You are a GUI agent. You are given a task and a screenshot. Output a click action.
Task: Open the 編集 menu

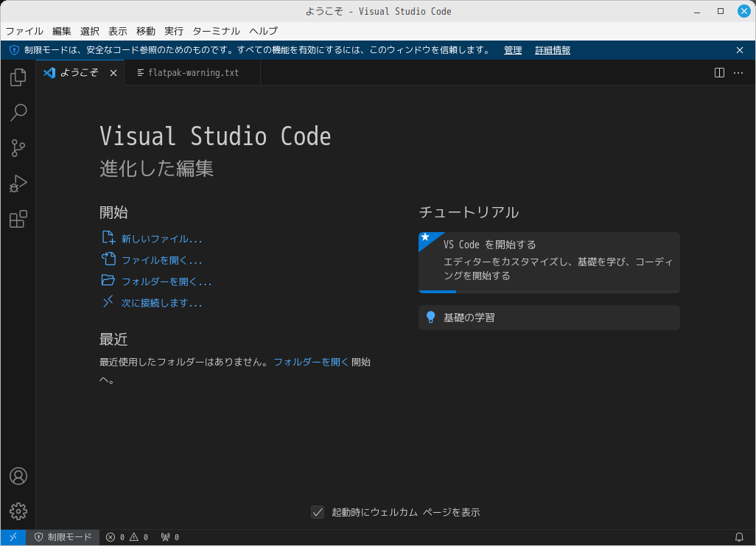coord(61,32)
